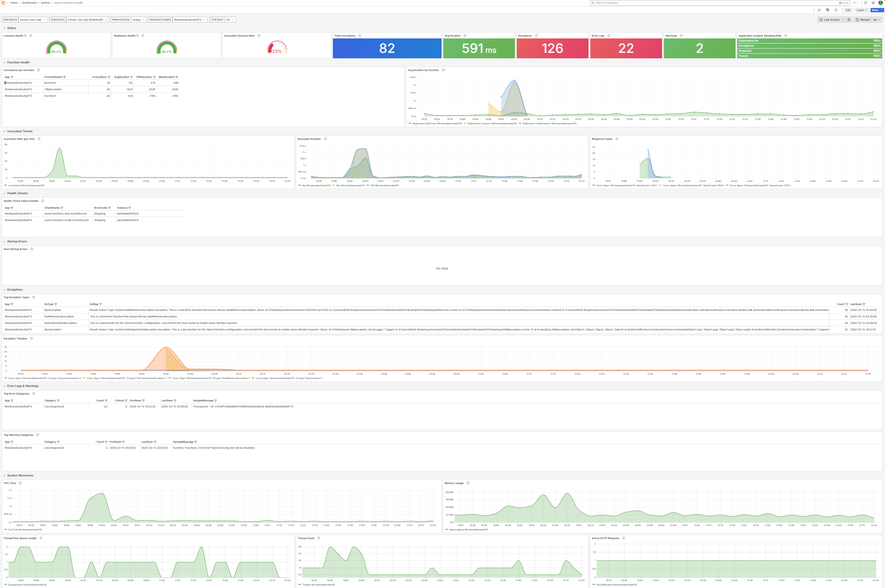Open the plus New menu in top bar

(856, 3)
